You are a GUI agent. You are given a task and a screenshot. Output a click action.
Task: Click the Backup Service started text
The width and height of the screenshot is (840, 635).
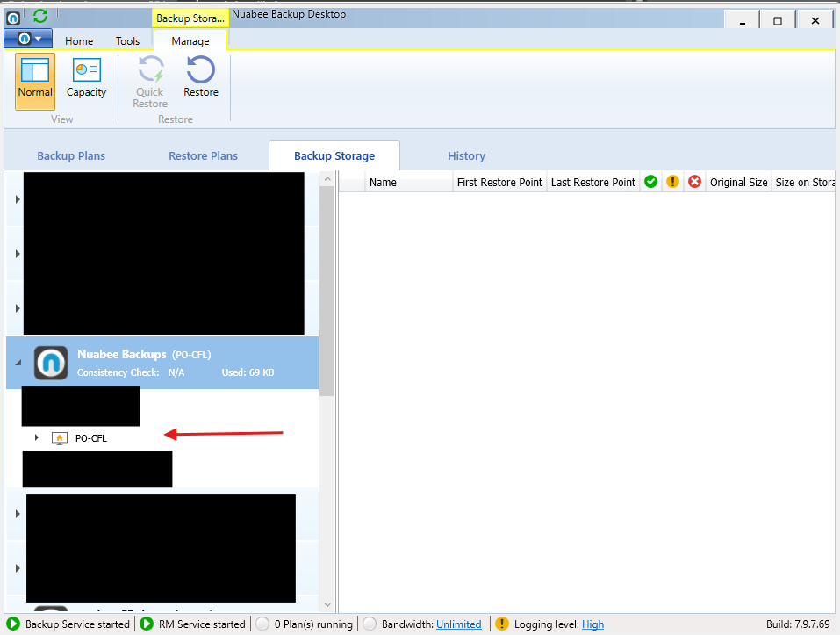pos(77,624)
